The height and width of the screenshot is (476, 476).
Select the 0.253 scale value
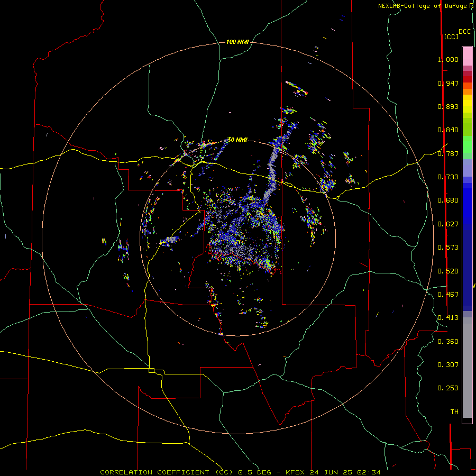point(448,388)
